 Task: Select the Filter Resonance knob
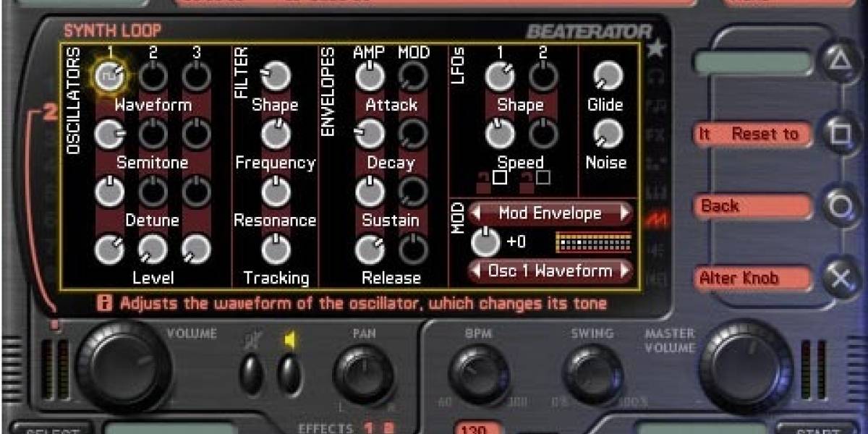[275, 192]
